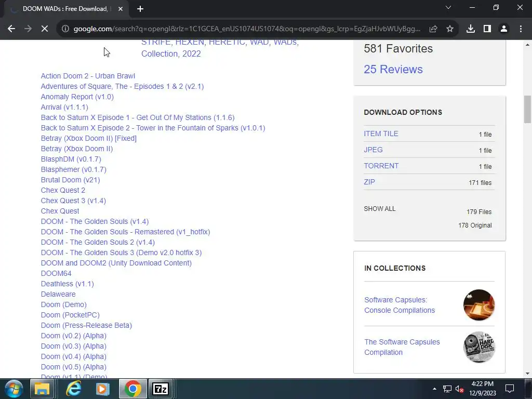Click the muted volume tray icon

(459, 389)
